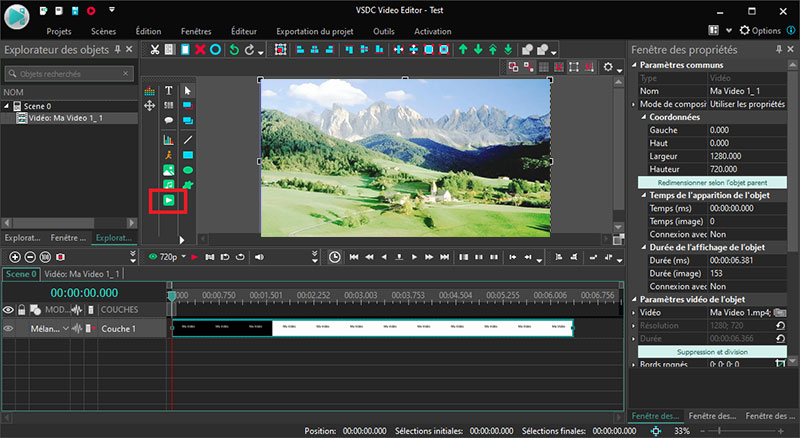Click reset icon beside Résolution value
Image resolution: width=800 pixels, height=438 pixels.
780,326
